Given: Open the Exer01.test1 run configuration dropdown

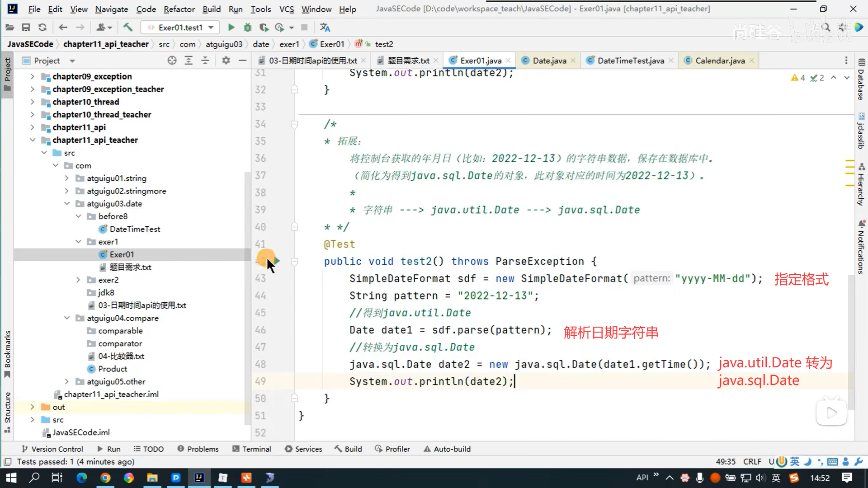Looking at the screenshot, I should point(180,28).
